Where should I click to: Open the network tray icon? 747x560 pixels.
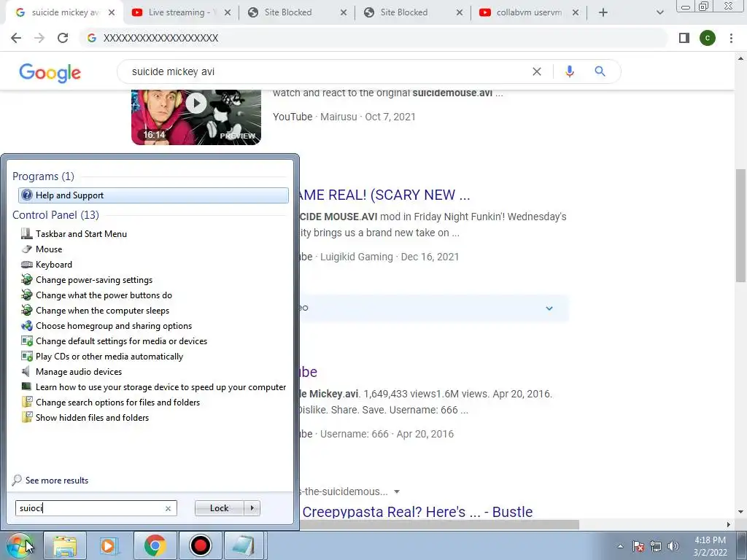[656, 546]
